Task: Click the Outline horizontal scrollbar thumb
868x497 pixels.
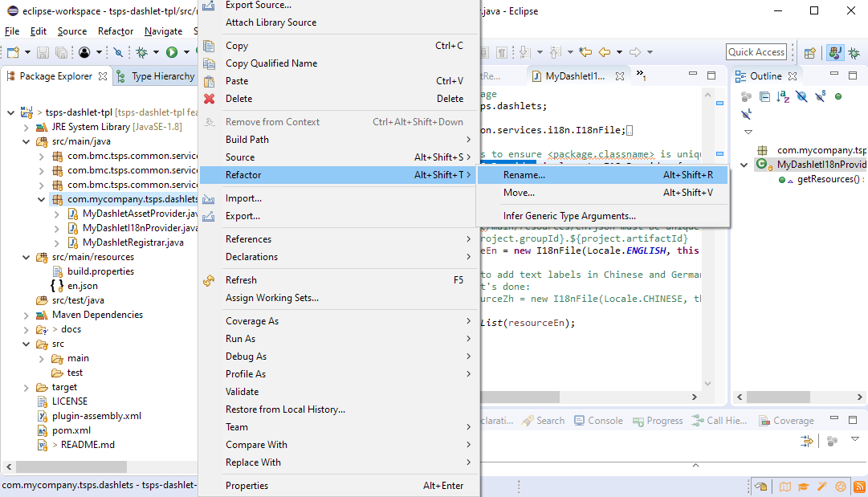Action: pos(778,397)
